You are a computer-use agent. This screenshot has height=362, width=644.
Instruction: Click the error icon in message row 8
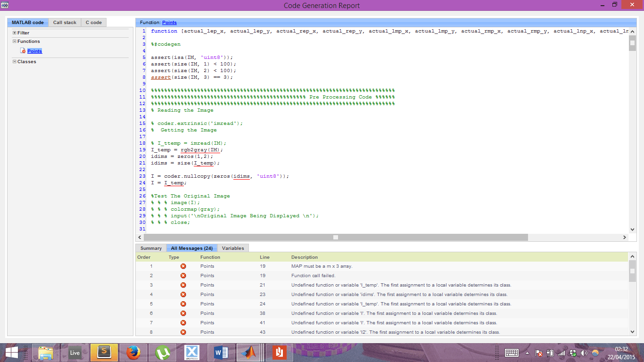pyautogui.click(x=183, y=332)
